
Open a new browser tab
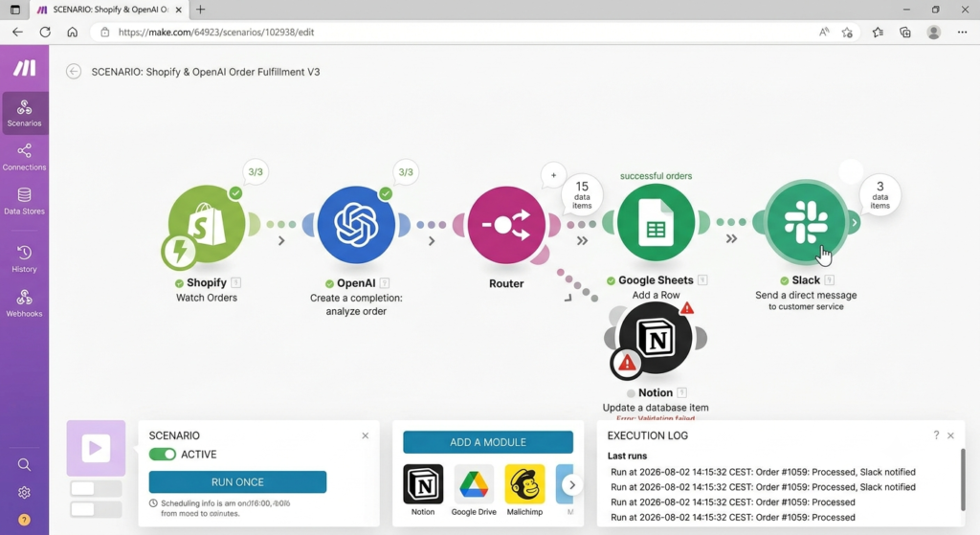(x=201, y=10)
